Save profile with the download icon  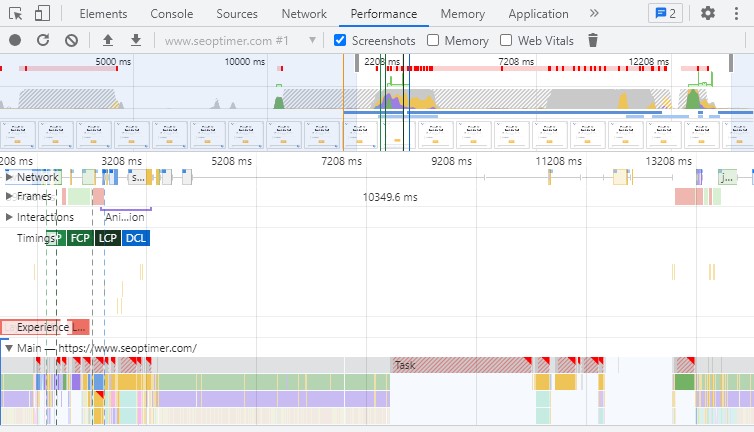click(135, 40)
